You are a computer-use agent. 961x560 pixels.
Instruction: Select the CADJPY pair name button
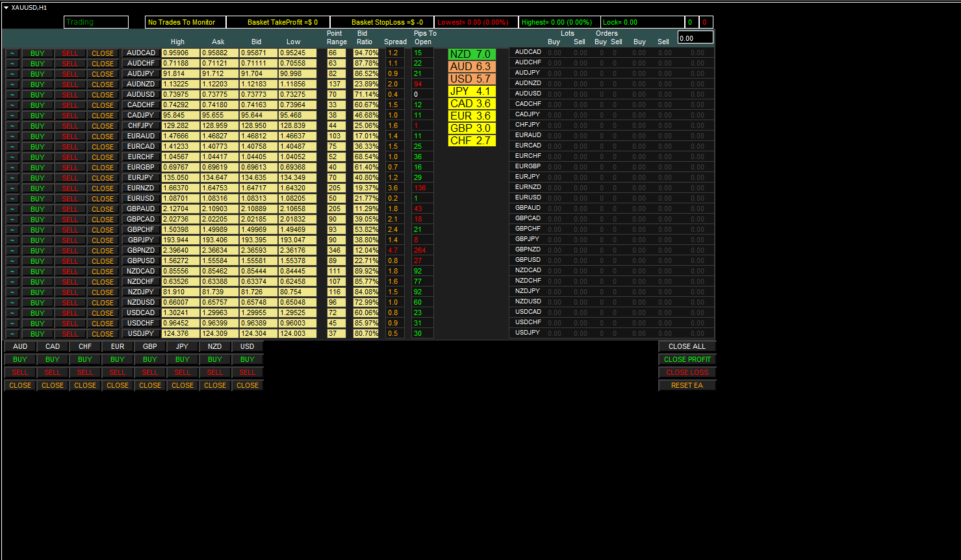[141, 115]
